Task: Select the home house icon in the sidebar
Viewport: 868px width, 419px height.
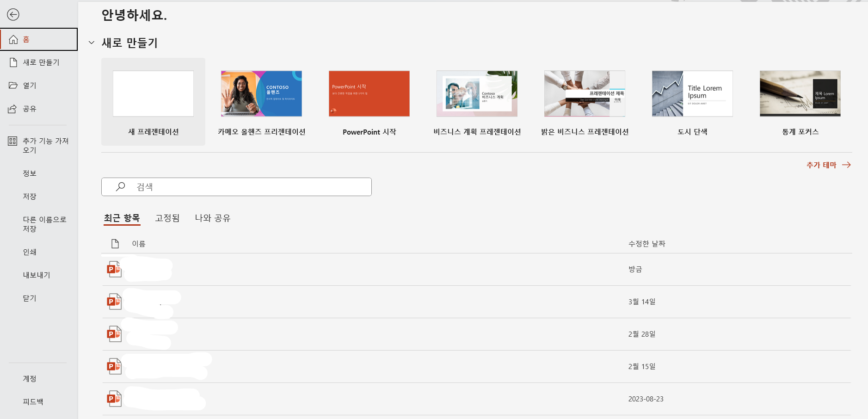Action: click(x=13, y=39)
